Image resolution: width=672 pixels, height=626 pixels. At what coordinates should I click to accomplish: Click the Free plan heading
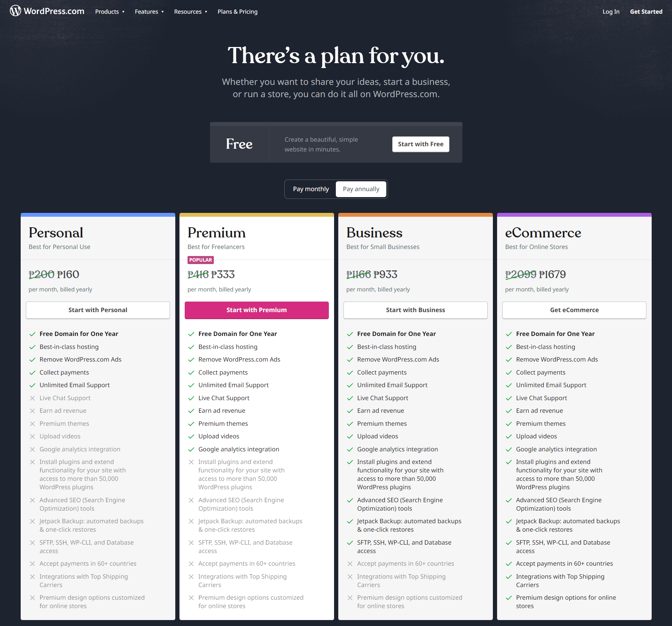239,144
